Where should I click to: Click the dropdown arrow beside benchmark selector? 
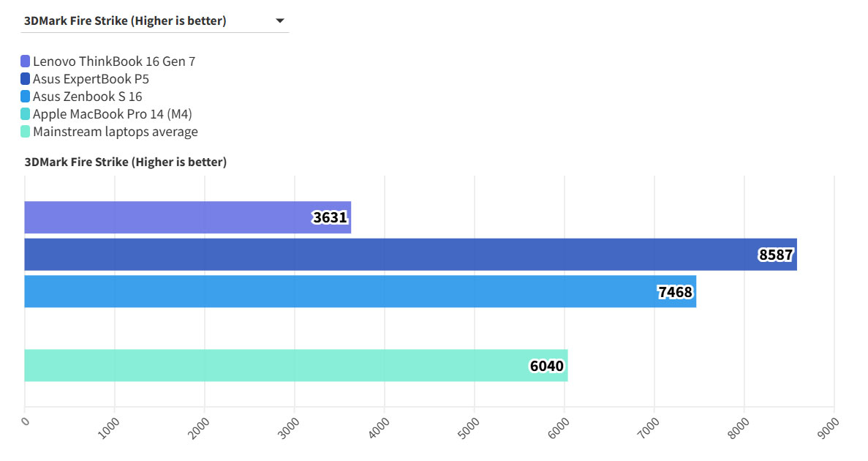click(x=279, y=21)
